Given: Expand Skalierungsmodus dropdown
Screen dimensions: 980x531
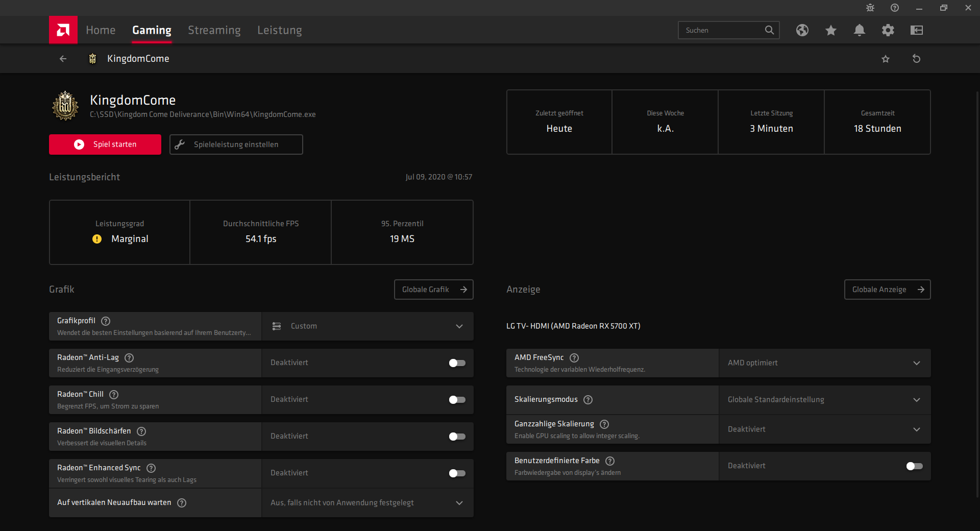Looking at the screenshot, I should [x=825, y=400].
